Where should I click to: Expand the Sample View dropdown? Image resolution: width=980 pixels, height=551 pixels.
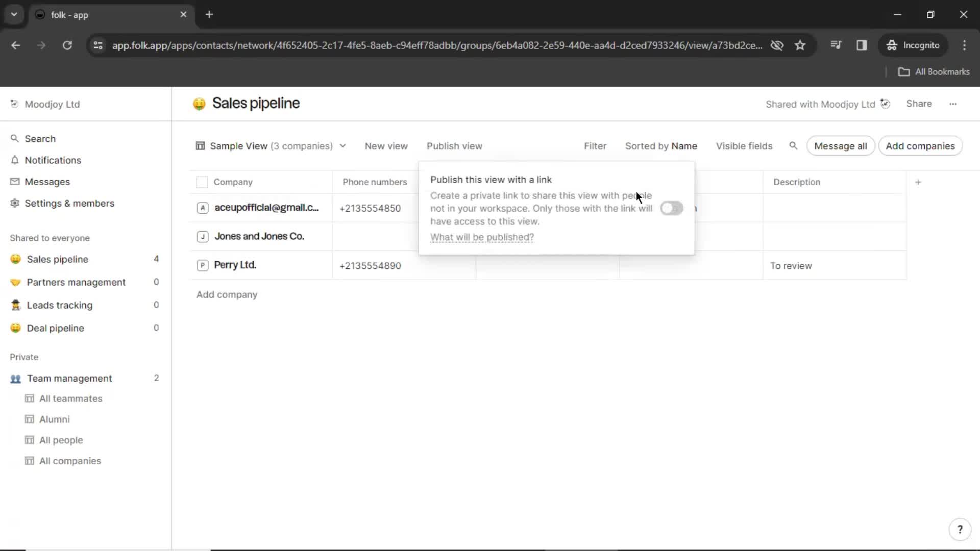pyautogui.click(x=342, y=145)
